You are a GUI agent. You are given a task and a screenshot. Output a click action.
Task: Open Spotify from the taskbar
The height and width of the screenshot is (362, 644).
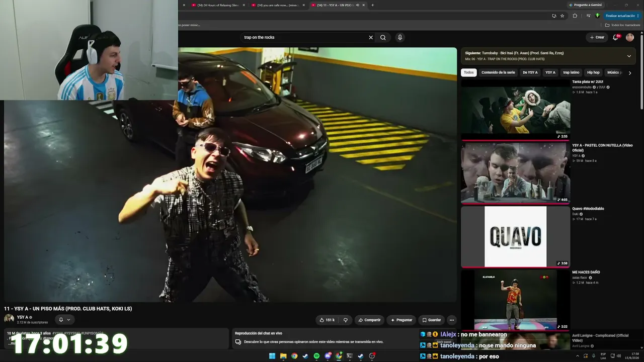(x=316, y=356)
